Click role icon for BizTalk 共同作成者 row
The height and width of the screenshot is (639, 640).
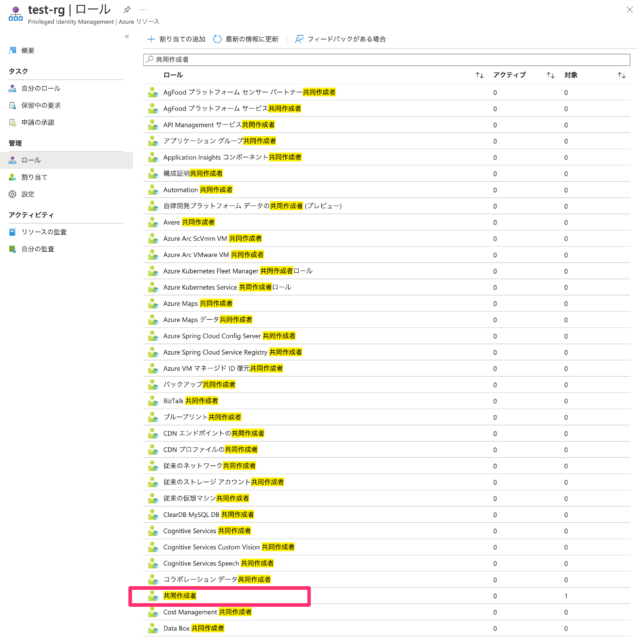153,401
